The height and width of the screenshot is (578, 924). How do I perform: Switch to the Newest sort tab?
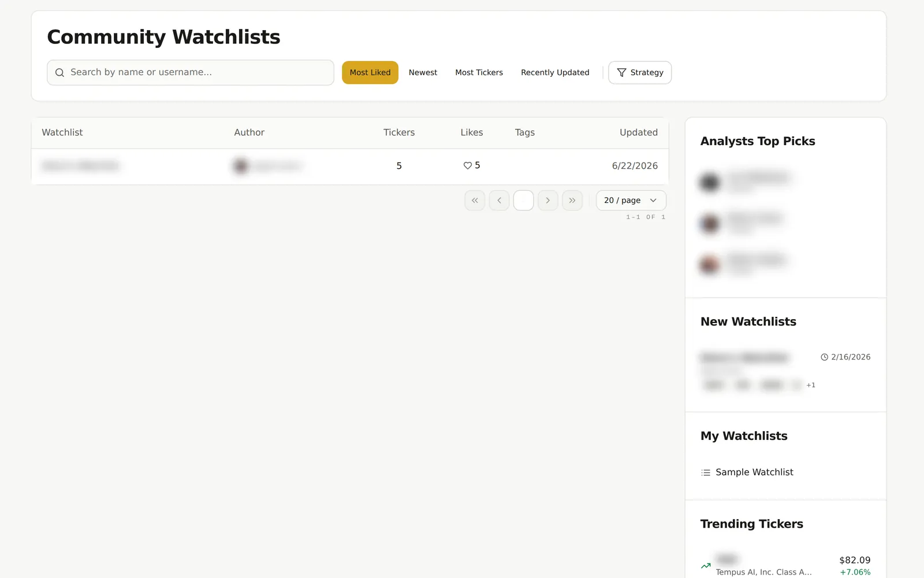423,73
